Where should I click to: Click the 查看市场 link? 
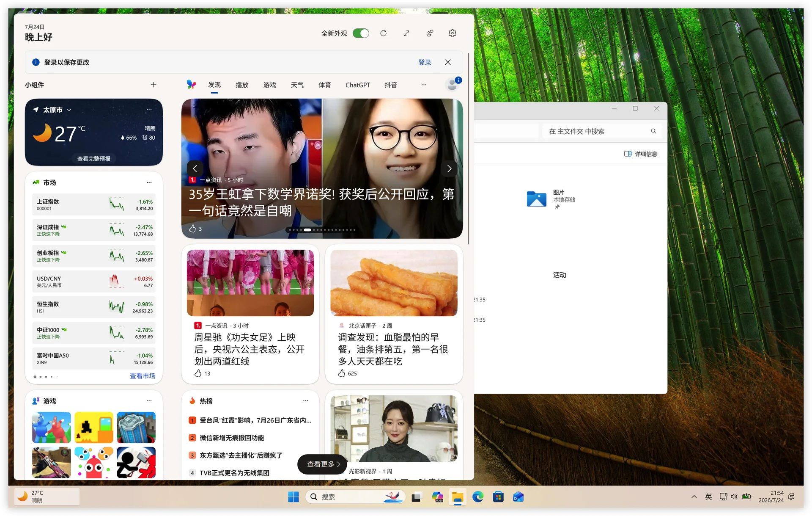pyautogui.click(x=143, y=376)
